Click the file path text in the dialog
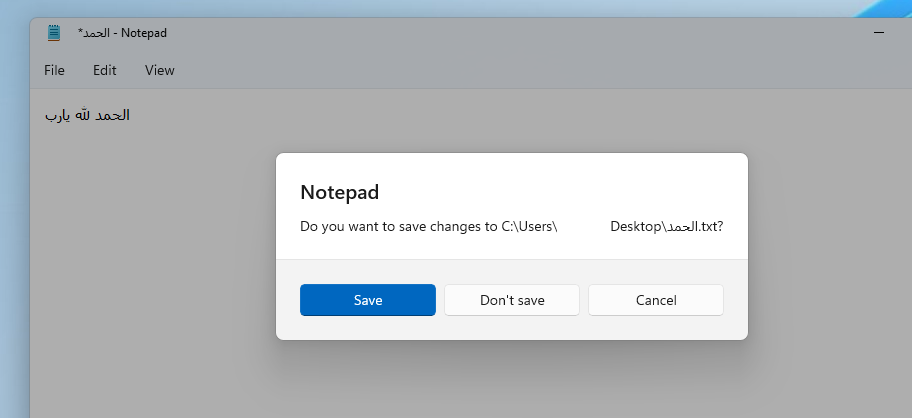This screenshot has height=418, width=912. 512,227
